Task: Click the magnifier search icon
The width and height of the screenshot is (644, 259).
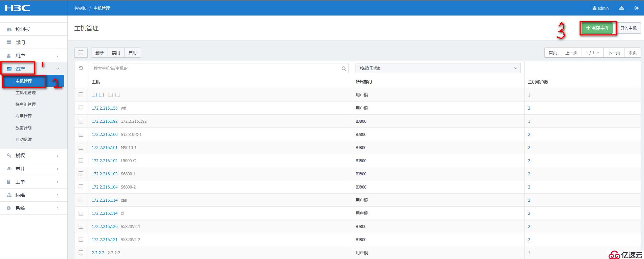Action: click(x=344, y=68)
